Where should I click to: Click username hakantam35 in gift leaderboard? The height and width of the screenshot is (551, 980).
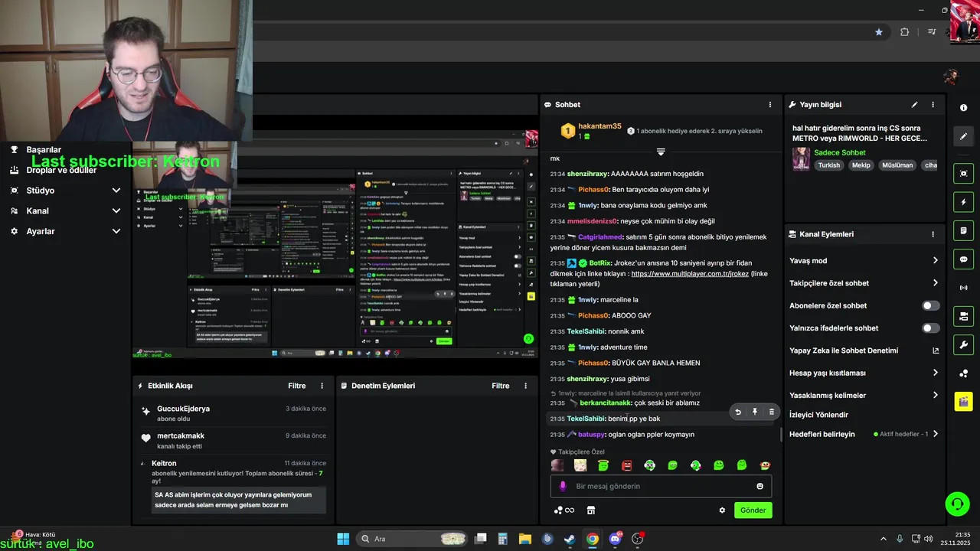click(599, 126)
